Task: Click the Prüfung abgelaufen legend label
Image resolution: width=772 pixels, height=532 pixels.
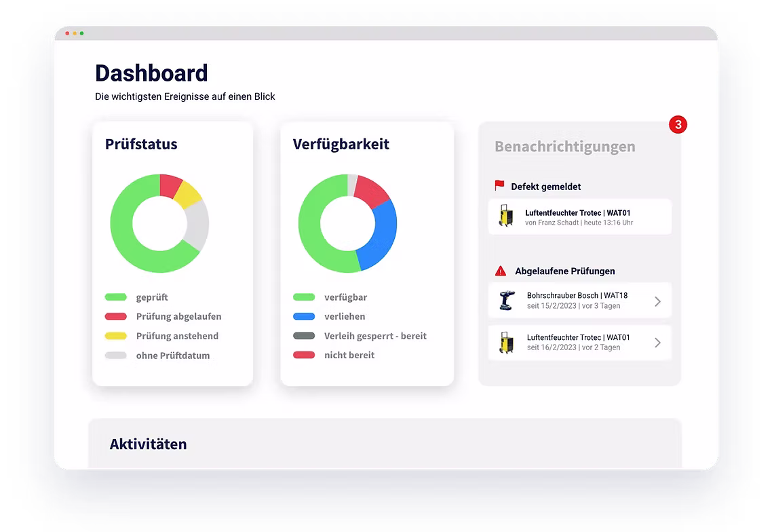Action: point(178,316)
